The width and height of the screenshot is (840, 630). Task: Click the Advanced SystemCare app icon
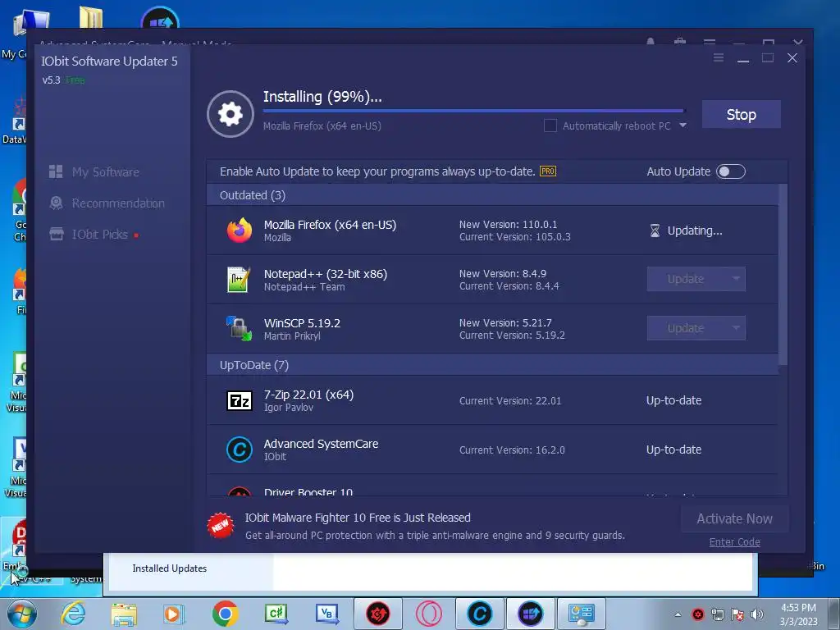(x=239, y=450)
